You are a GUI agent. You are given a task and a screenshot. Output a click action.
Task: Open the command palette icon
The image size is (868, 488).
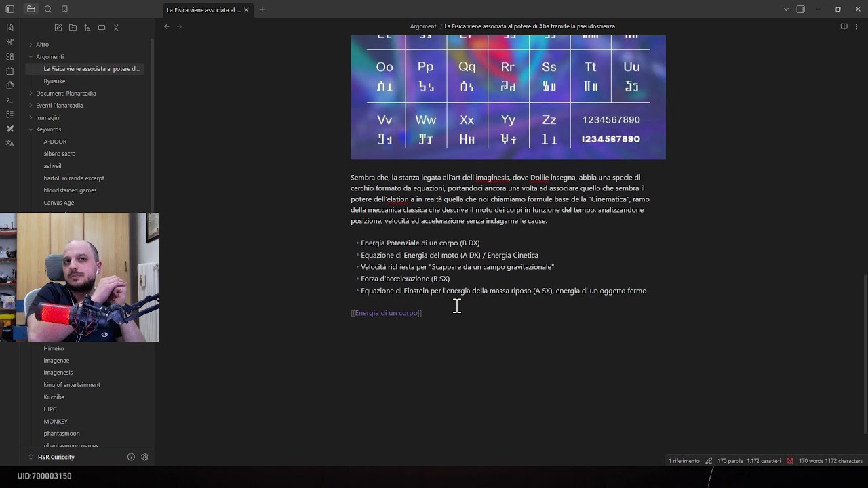coord(9,100)
